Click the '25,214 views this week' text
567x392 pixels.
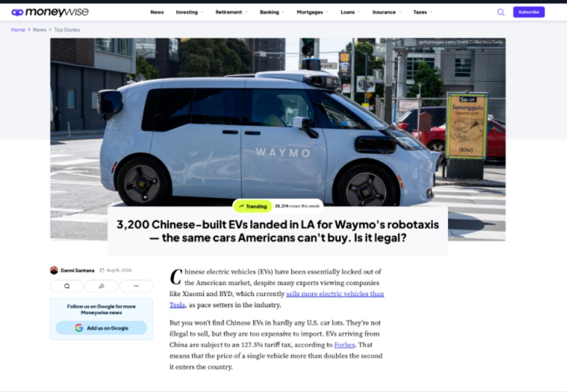[x=297, y=206]
